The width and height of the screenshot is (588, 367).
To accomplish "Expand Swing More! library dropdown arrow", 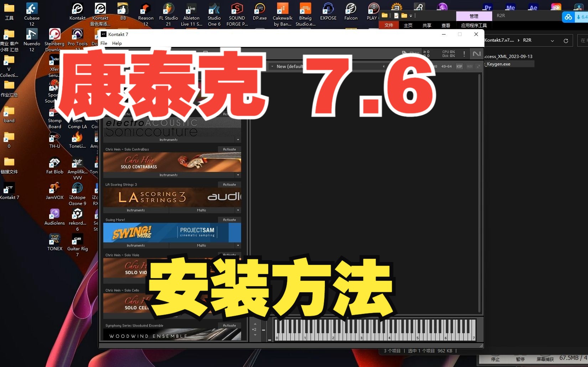I will tap(238, 246).
